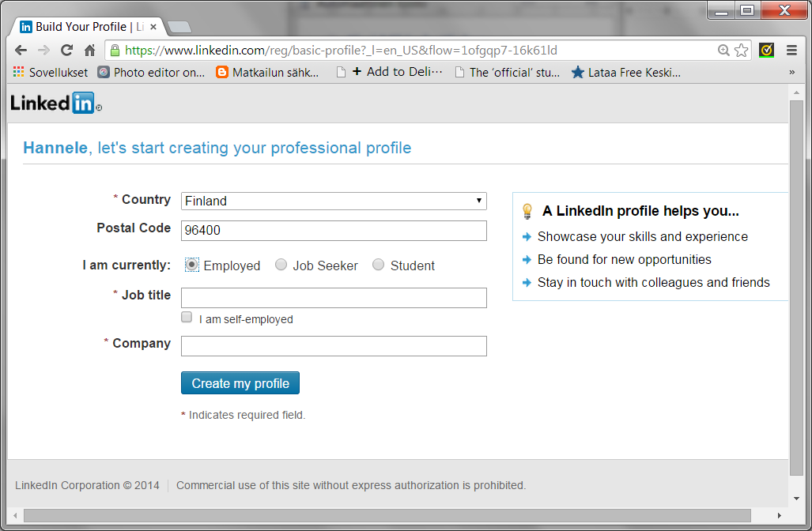The height and width of the screenshot is (531, 812).
Task: Click the horizontal scrollbar right arrow
Action: [x=780, y=515]
